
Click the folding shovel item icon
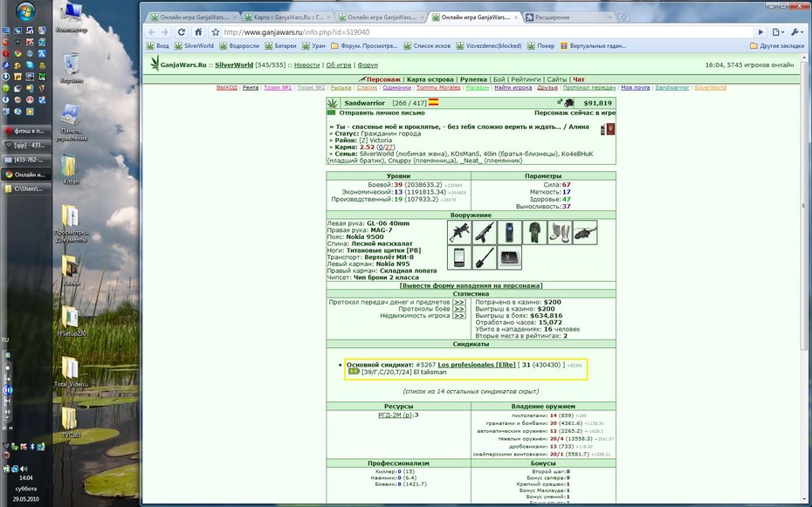485,257
